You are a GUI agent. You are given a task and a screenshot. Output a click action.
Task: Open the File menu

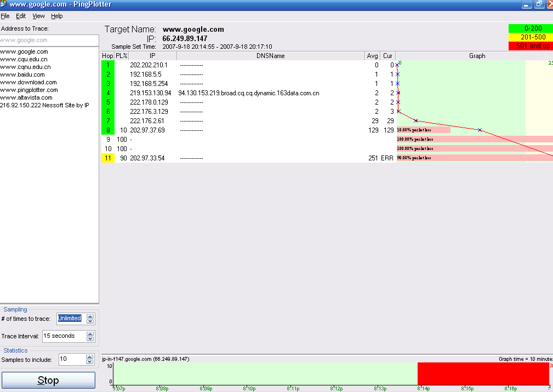[5, 16]
